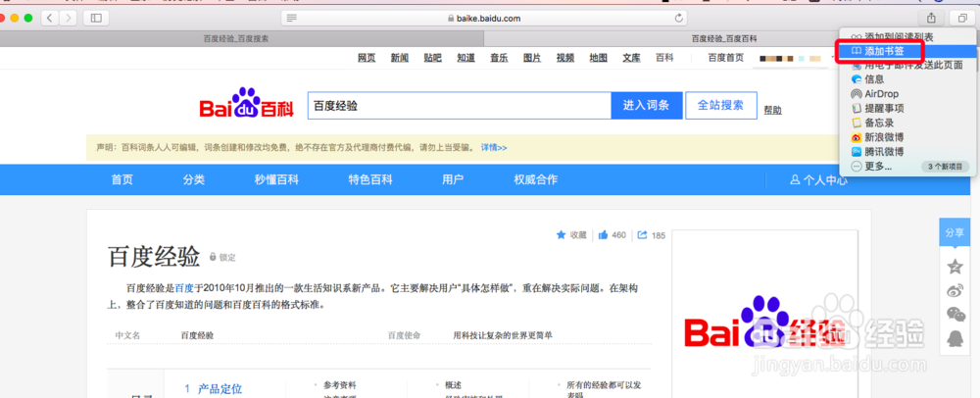
Task: Toggle the Safari sidebar button
Action: [96, 18]
